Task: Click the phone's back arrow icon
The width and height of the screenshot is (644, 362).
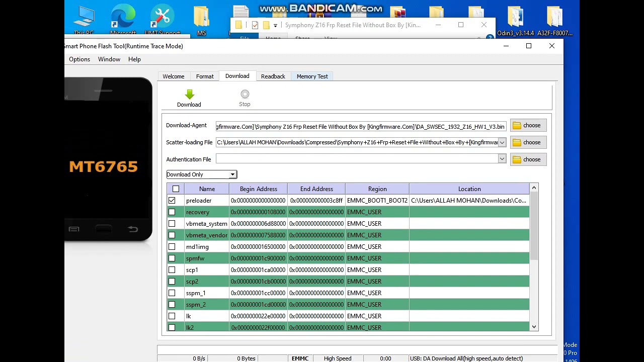Action: [x=133, y=229]
